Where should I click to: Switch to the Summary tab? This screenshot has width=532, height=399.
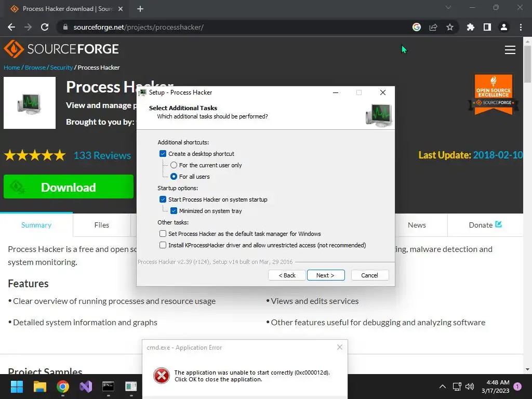click(36, 225)
